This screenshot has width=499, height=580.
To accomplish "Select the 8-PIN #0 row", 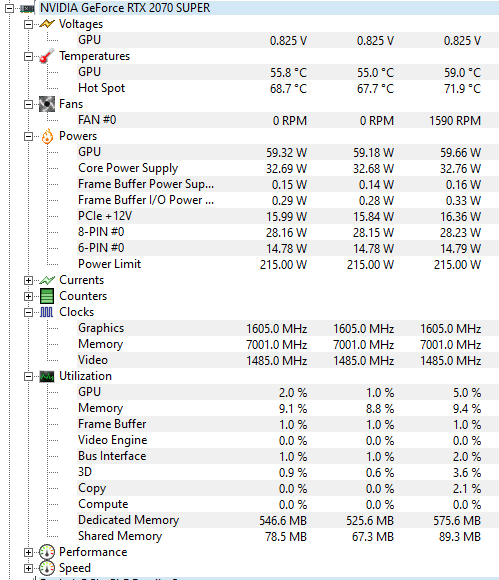I will tap(288, 232).
